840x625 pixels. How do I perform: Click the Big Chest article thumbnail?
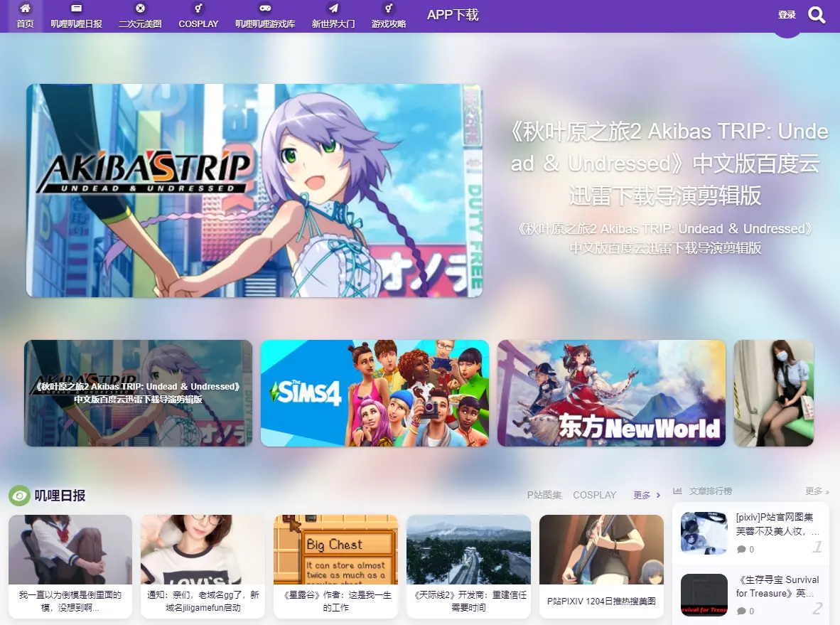(336, 550)
